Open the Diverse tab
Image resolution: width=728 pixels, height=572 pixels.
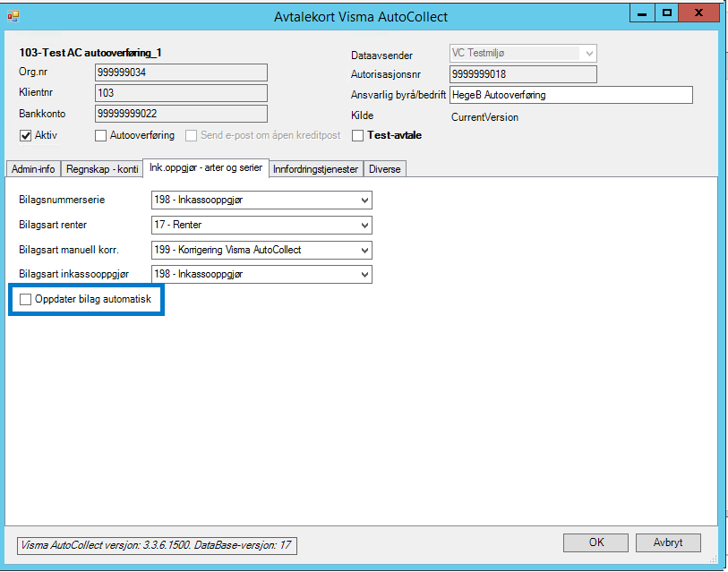click(x=385, y=169)
